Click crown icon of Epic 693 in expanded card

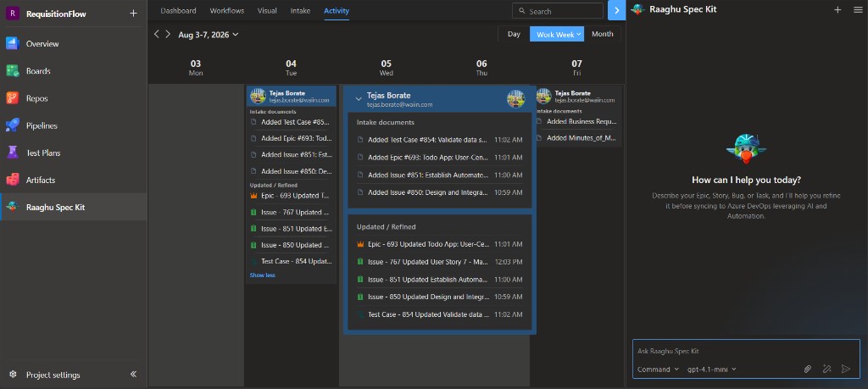pos(360,244)
